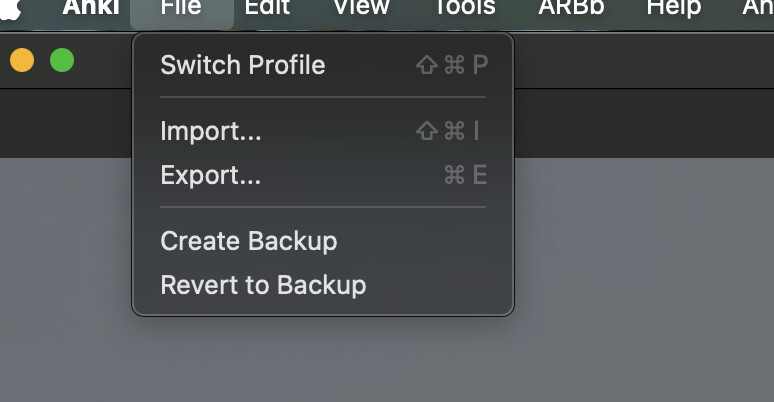Screen dimensions: 774x402
Task: Click the ⌘E shortcut label beside Export
Action: click(x=465, y=175)
